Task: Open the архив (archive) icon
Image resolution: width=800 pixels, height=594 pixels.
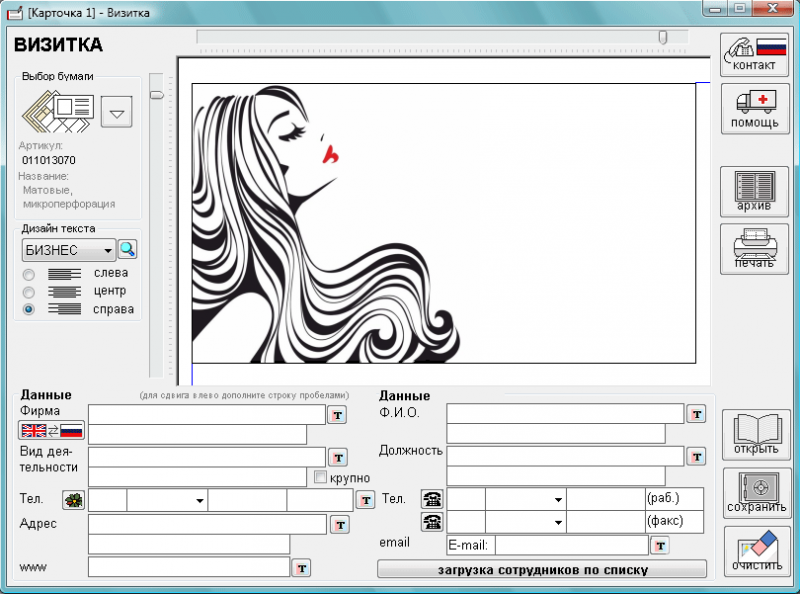Action: [x=755, y=192]
